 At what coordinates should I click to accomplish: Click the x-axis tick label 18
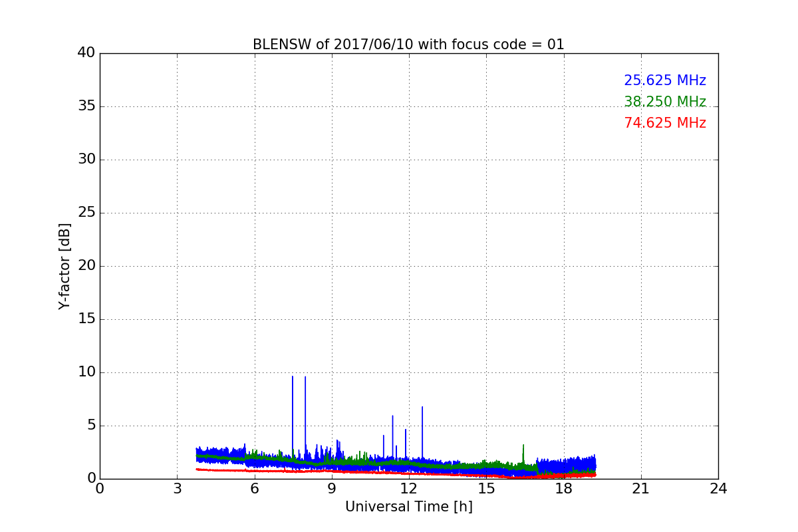[x=563, y=489]
